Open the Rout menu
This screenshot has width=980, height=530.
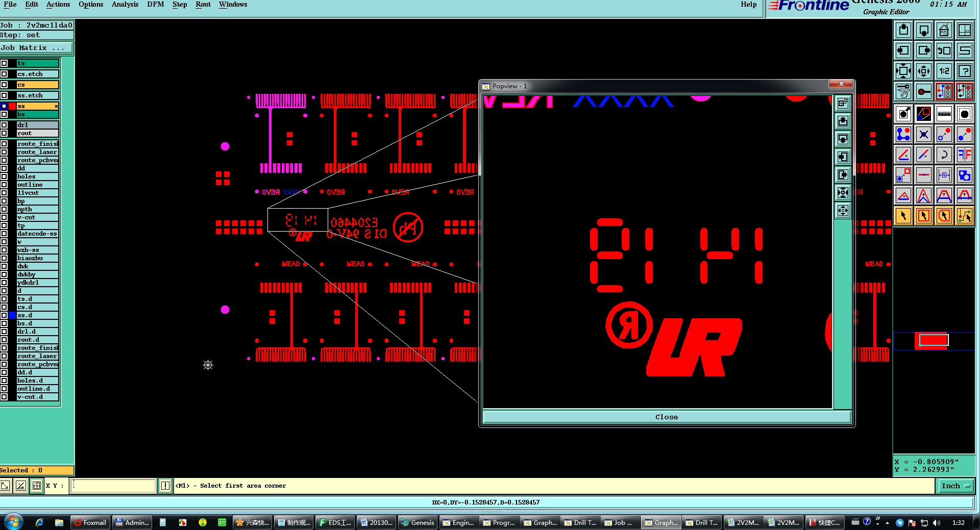[x=203, y=5]
